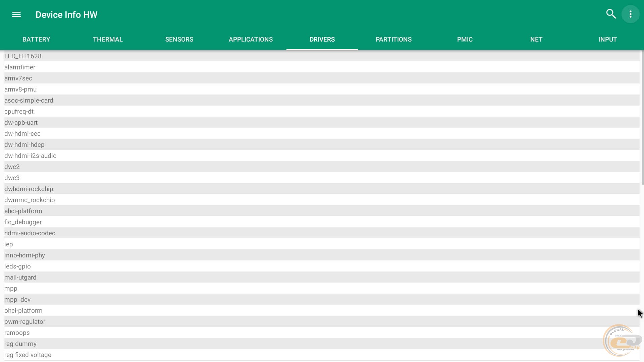Open the three-dot overflow menu
The width and height of the screenshot is (644, 362).
pos(630,14)
